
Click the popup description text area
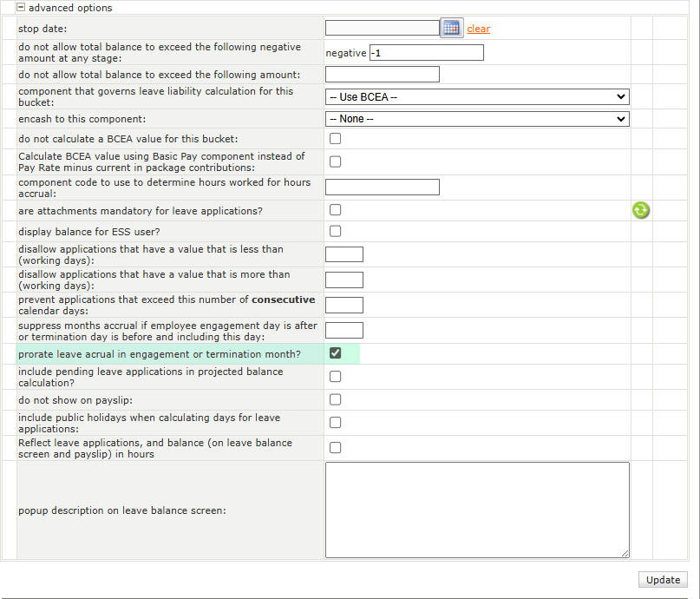(477, 510)
